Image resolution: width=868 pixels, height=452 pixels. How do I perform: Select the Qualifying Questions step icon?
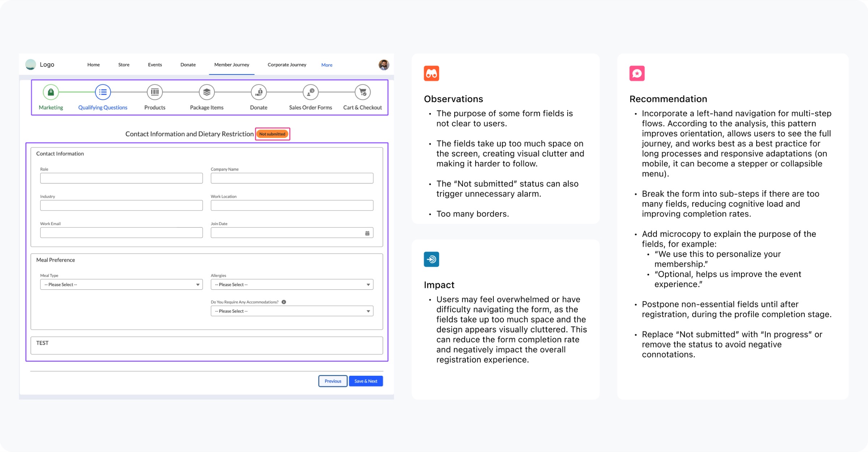coord(103,92)
